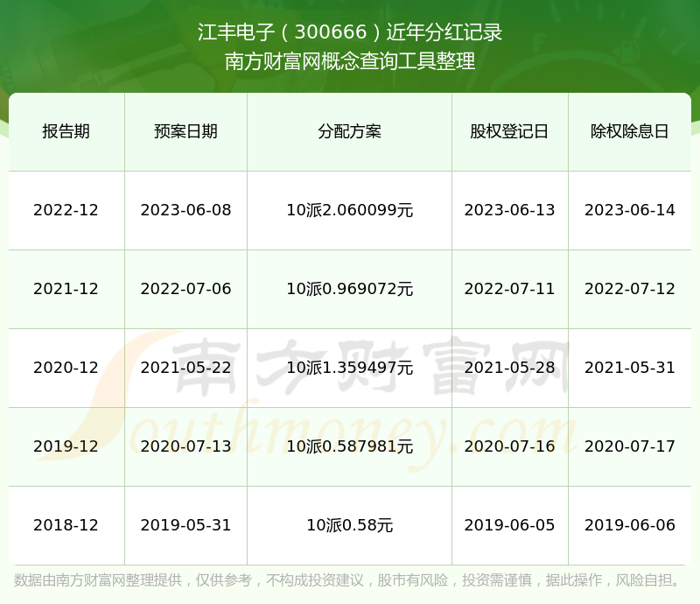The image size is (700, 604).
Task: Select the 2022-07-06 proposal date cell
Action: pyautogui.click(x=185, y=289)
